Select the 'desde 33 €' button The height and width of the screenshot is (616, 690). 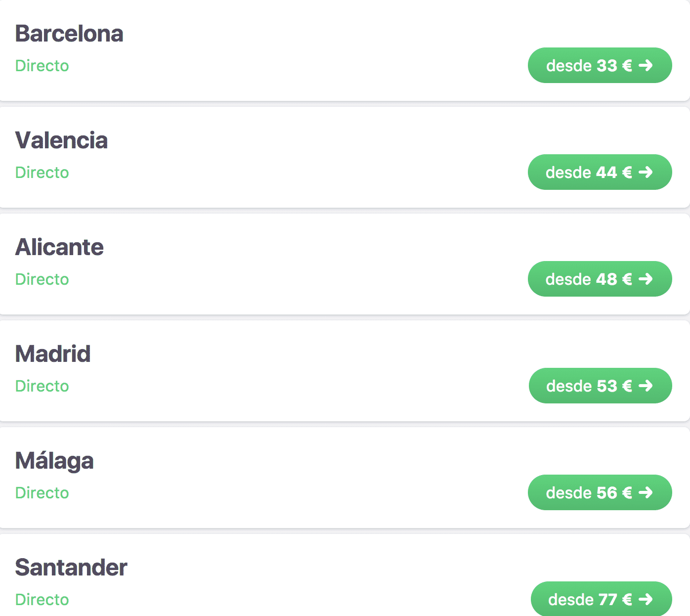pyautogui.click(x=600, y=65)
